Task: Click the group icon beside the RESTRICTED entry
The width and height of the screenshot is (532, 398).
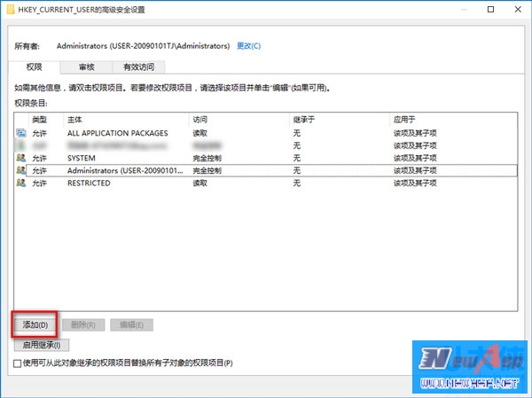Action: click(x=21, y=183)
